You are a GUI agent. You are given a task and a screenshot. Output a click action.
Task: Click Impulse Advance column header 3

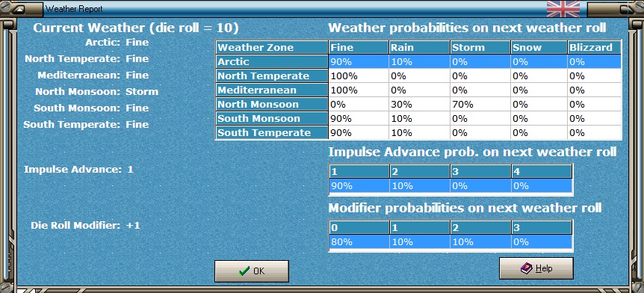point(480,171)
